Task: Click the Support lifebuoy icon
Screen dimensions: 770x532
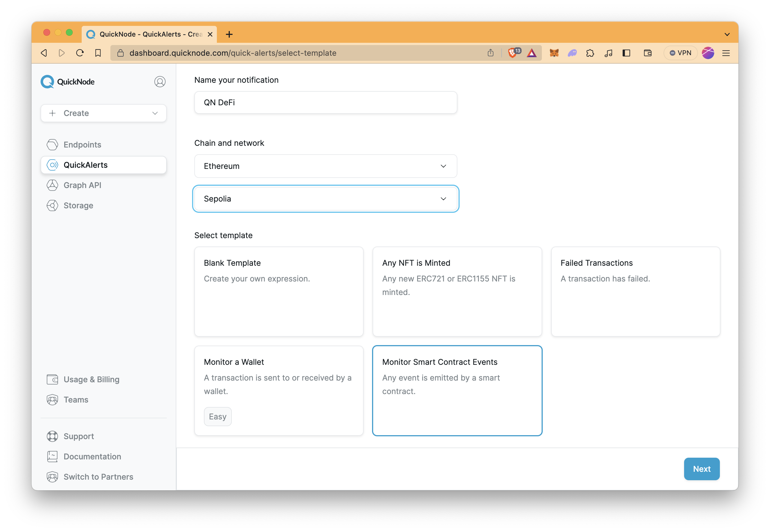Action: [52, 436]
